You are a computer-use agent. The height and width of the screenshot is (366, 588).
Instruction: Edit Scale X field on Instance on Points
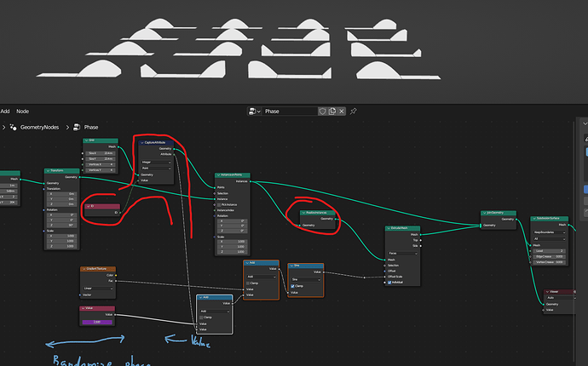point(233,241)
